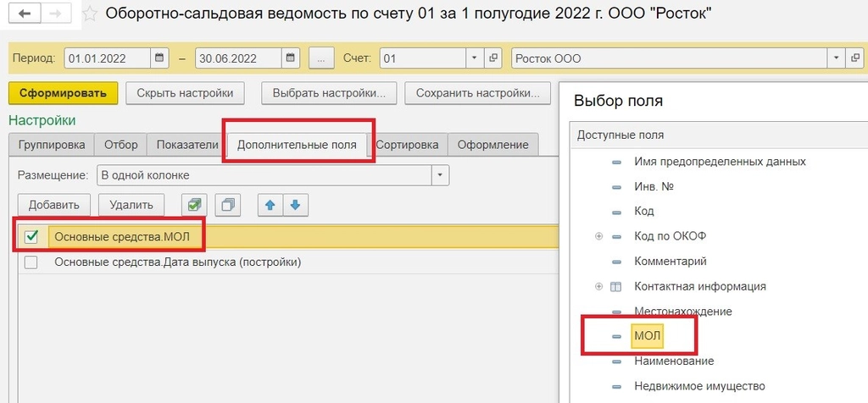Viewport: 868px width, 403px height.
Task: Select the Основные средства.Дата выпуска (постройки) row
Action: pos(288,262)
